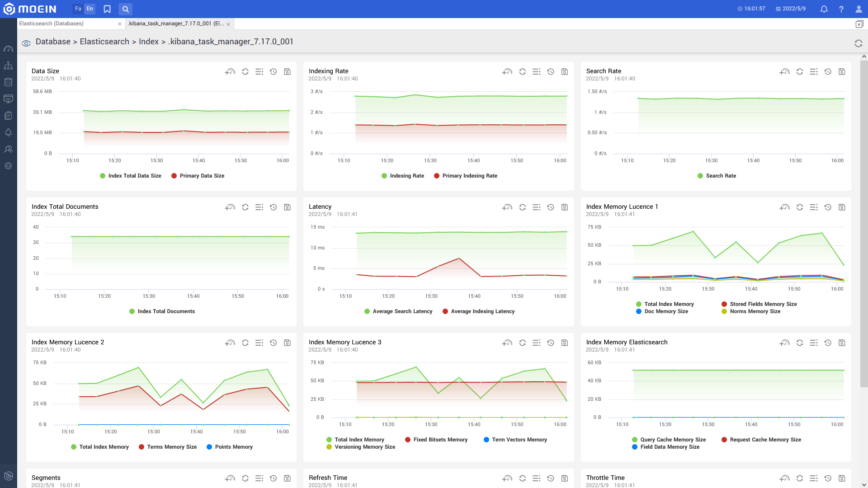Screen dimensions: 868x488
Task: Click the bookmark/save icon on Data Size panel
Action: [287, 71]
